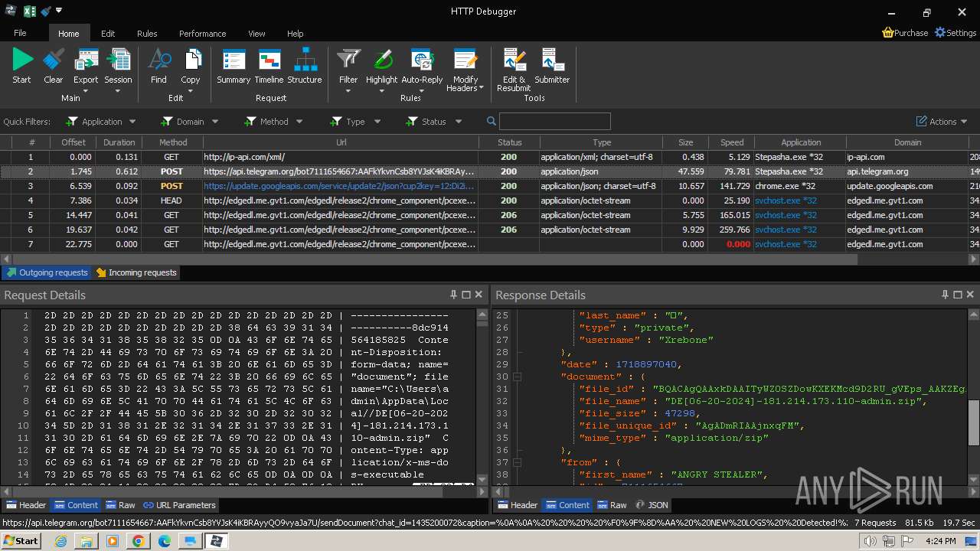Click the search magnifier icon

(x=492, y=121)
